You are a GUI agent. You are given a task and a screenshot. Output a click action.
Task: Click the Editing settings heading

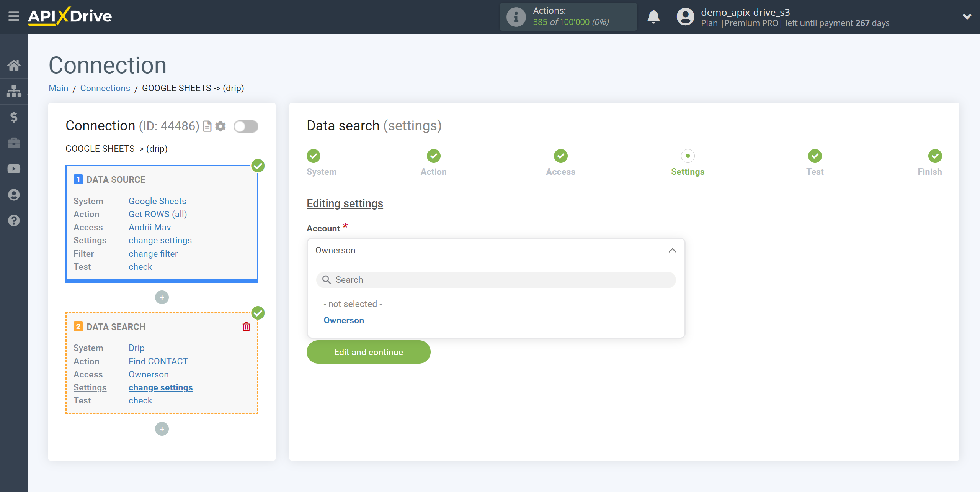click(x=345, y=203)
